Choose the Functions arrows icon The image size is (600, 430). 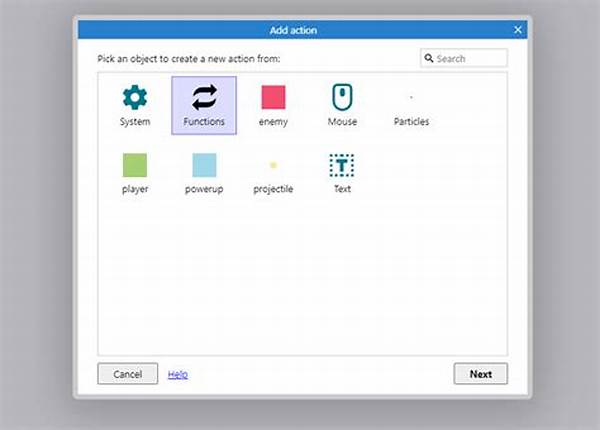pos(204,97)
